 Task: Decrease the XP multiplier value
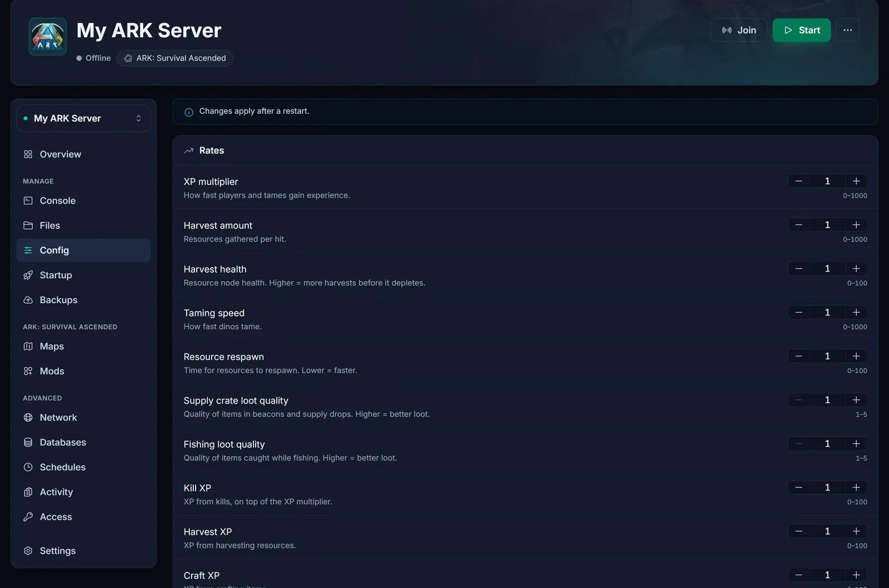pyautogui.click(x=799, y=181)
